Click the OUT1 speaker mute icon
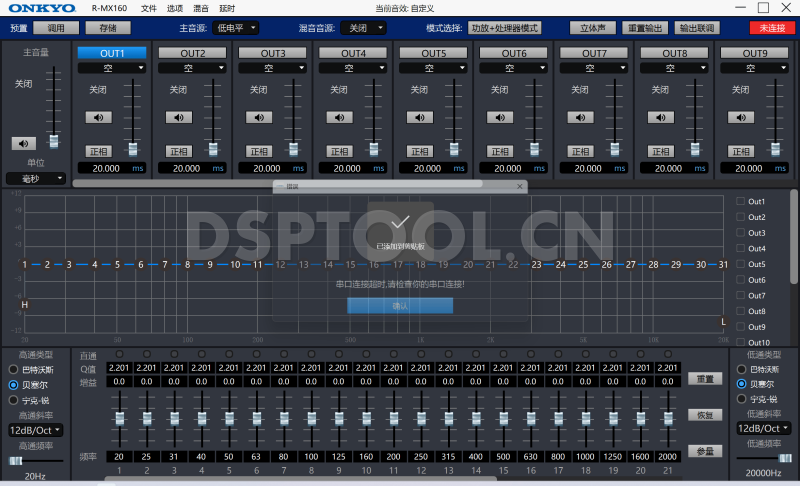800x486 pixels. click(x=98, y=117)
